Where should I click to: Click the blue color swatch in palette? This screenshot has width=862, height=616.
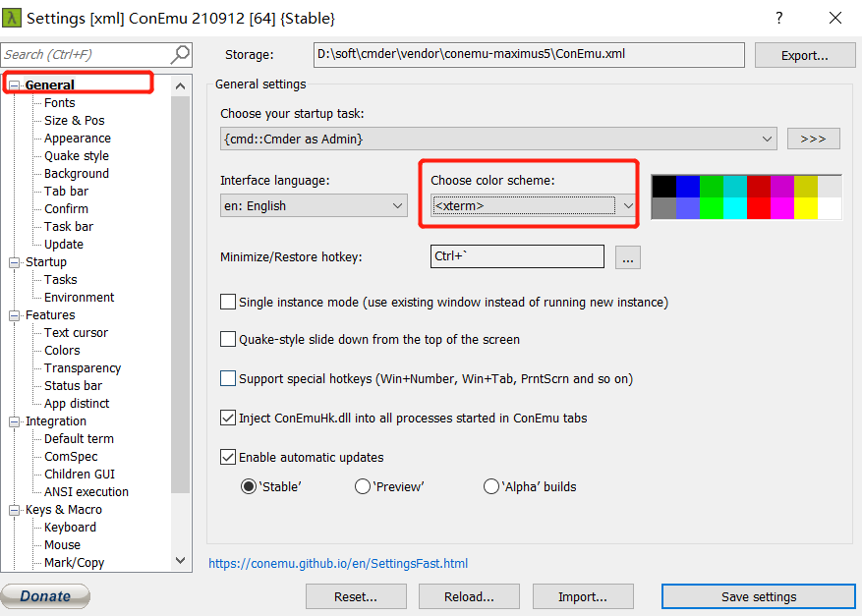pyautogui.click(x=688, y=187)
